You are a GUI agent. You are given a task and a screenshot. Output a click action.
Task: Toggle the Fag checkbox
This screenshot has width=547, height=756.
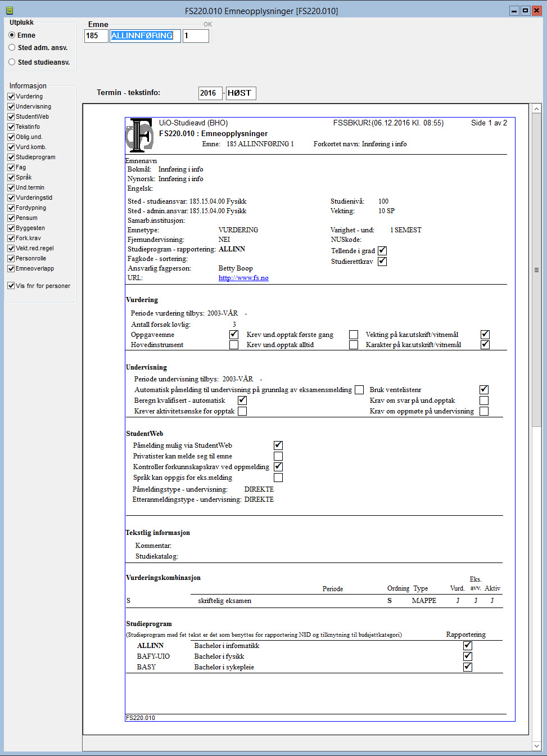(11, 167)
